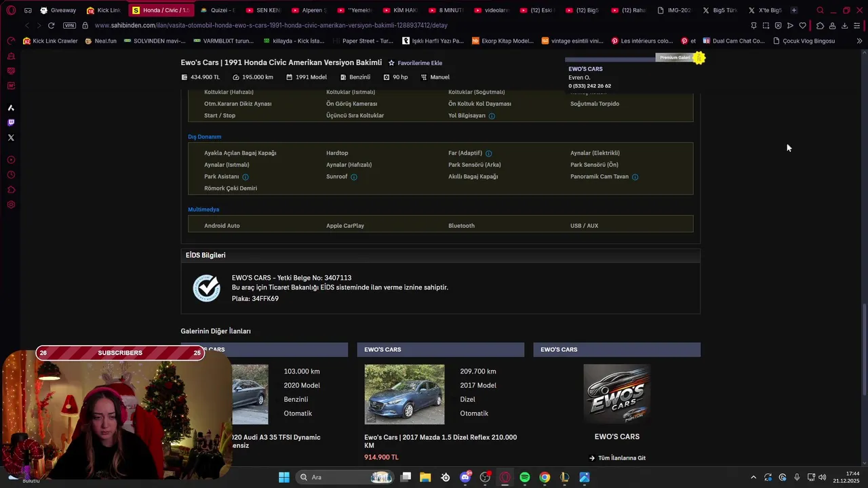The image size is (868, 488).
Task: Expand the system tray hidden icons chevron
Action: point(753,477)
